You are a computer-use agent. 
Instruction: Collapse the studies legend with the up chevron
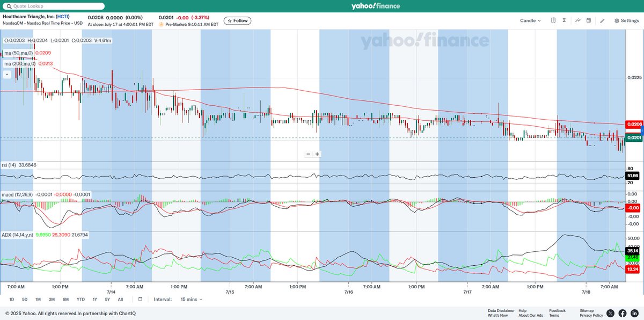(x=8, y=75)
